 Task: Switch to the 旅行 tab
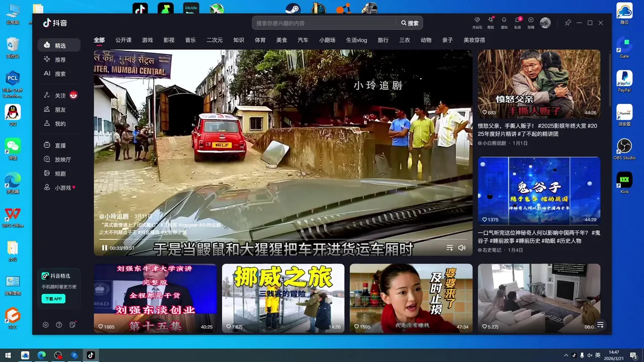pyautogui.click(x=383, y=40)
